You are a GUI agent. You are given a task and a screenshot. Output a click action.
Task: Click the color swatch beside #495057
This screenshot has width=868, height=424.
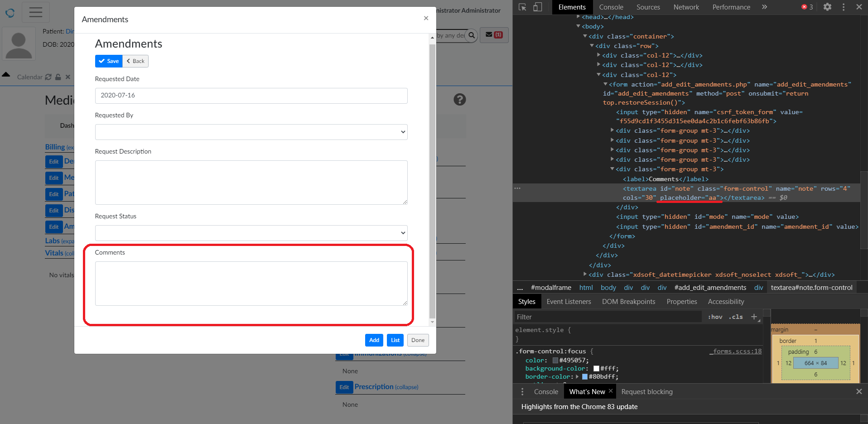[x=555, y=360]
